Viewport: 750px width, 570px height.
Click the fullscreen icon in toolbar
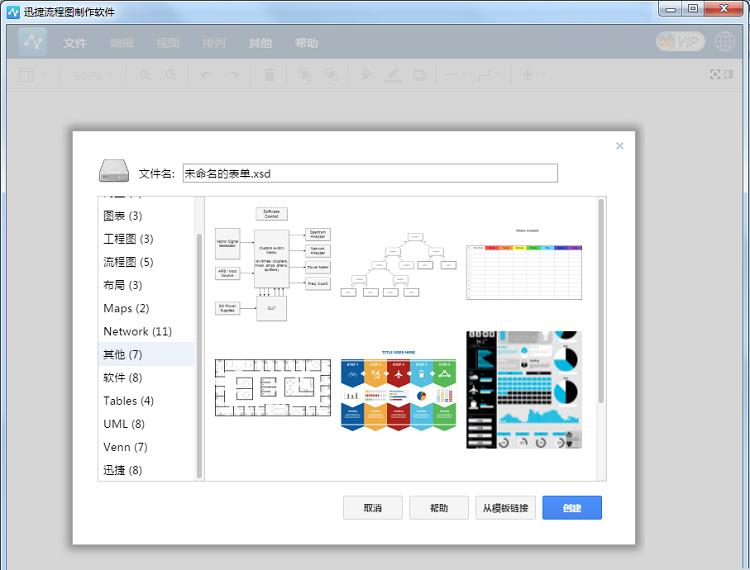(715, 74)
